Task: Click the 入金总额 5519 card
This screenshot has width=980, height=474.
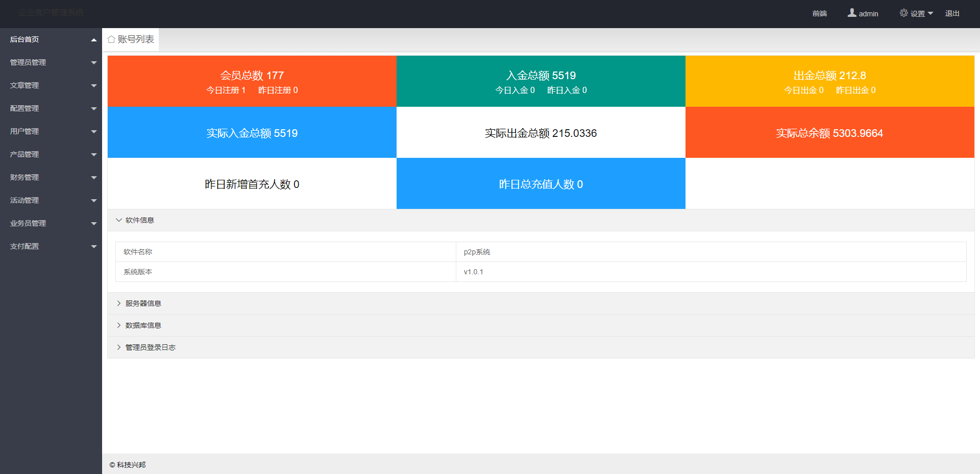Action: point(541,81)
